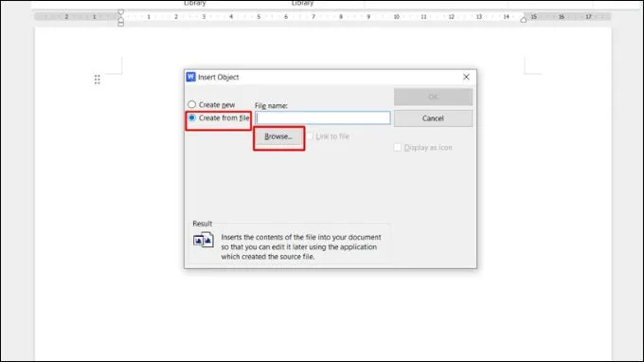Click the Cancel button
Image resolution: width=644 pixels, height=362 pixels.
[x=433, y=118]
